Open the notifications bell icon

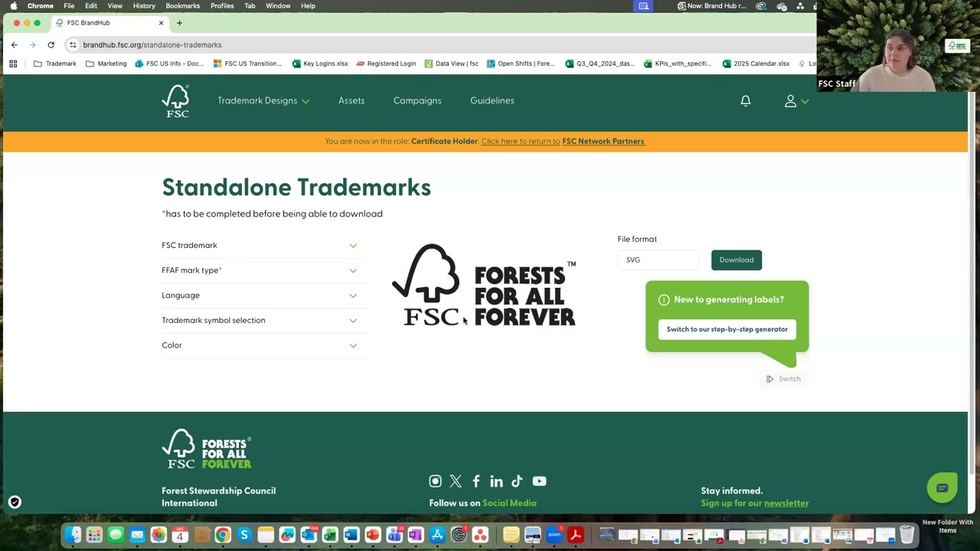tap(746, 101)
